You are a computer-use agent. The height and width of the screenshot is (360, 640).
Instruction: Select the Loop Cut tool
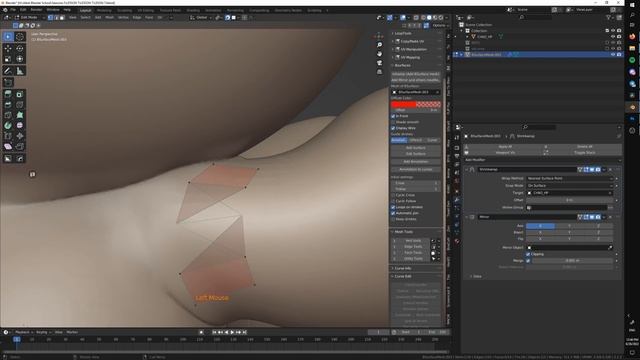tap(20, 104)
